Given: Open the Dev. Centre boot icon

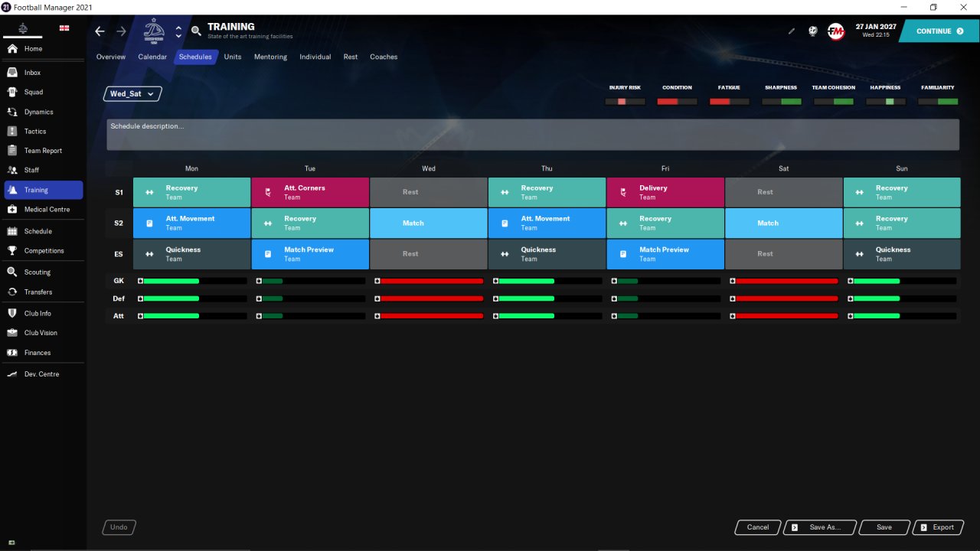Looking at the screenshot, I should point(12,374).
